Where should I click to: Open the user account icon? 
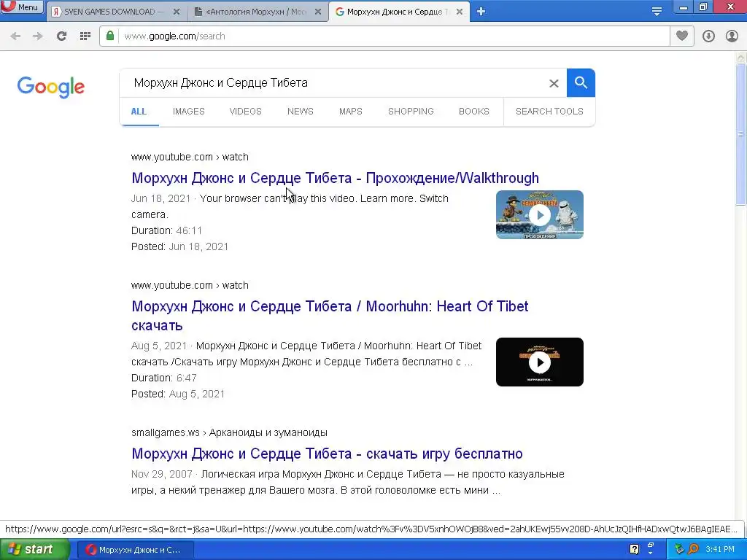click(732, 36)
